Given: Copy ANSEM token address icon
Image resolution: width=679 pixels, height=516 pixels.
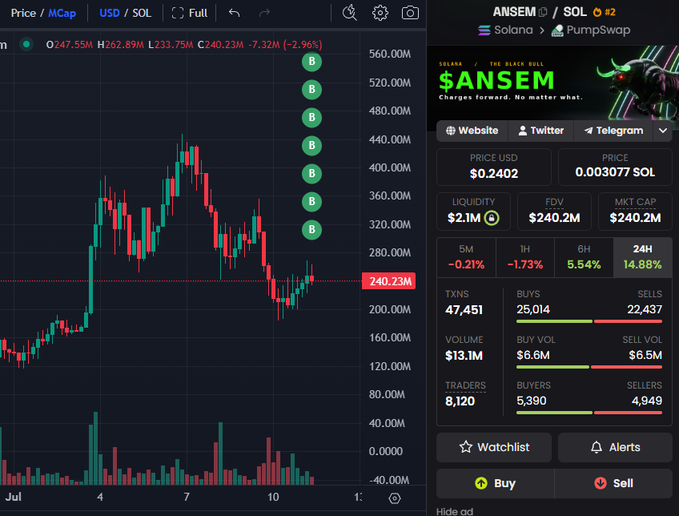Looking at the screenshot, I should click(x=543, y=12).
